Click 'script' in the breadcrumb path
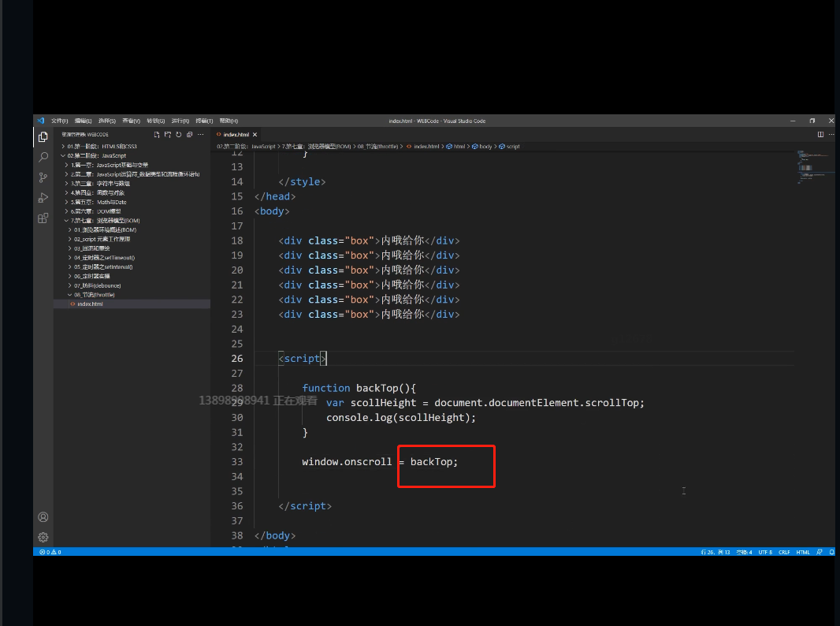Screen dimensions: 840x626 click(x=513, y=147)
